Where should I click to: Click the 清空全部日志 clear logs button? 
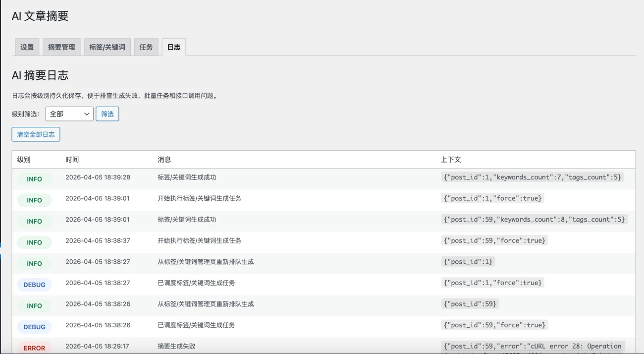[x=36, y=134]
